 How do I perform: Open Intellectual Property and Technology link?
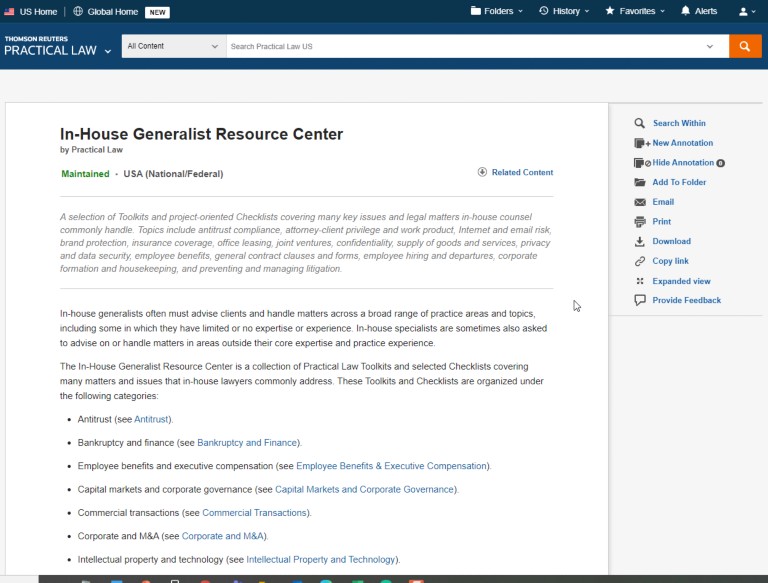[321, 559]
